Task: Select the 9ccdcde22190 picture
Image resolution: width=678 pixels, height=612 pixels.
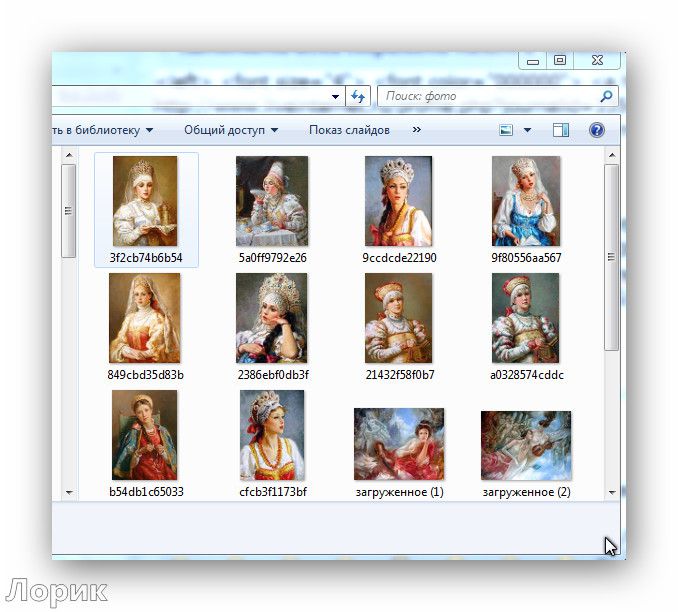Action: click(x=398, y=201)
